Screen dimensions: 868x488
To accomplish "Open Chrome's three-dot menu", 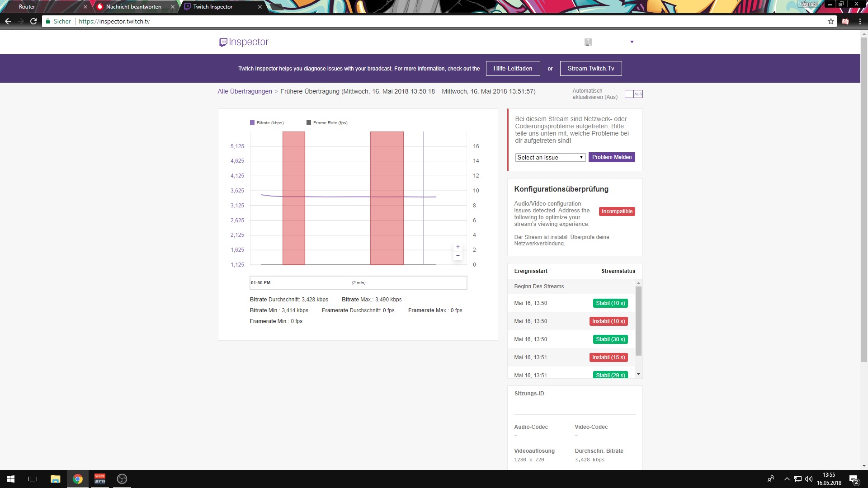I will (860, 21).
